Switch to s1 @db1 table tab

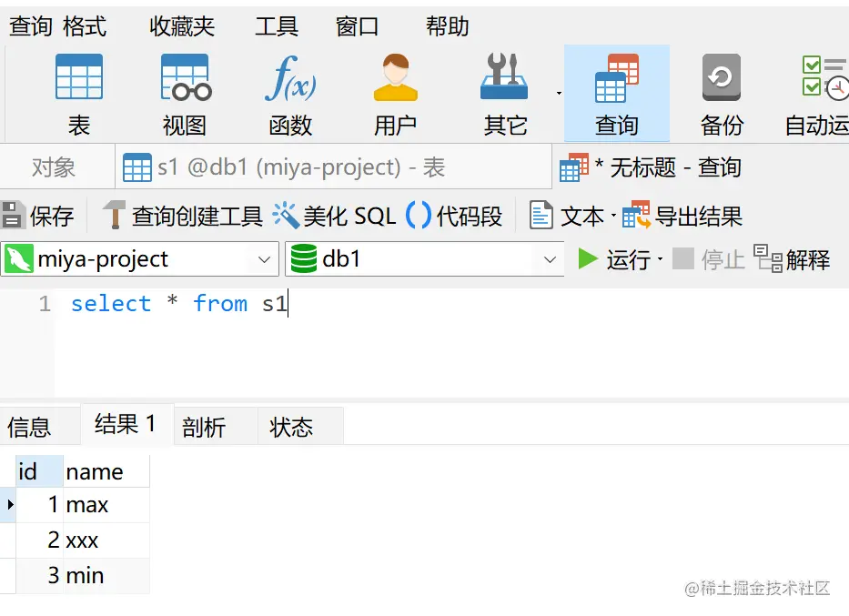click(x=334, y=167)
